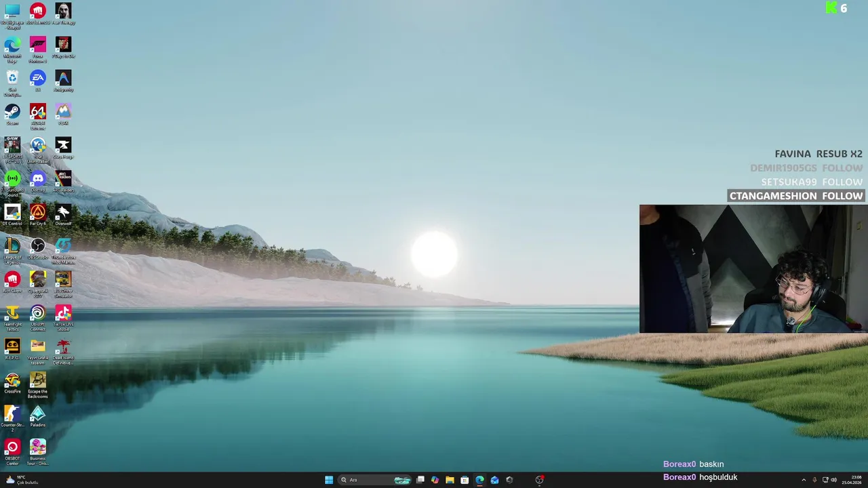
Task: Open the Far Cry 6 shortcut
Action: click(38, 214)
